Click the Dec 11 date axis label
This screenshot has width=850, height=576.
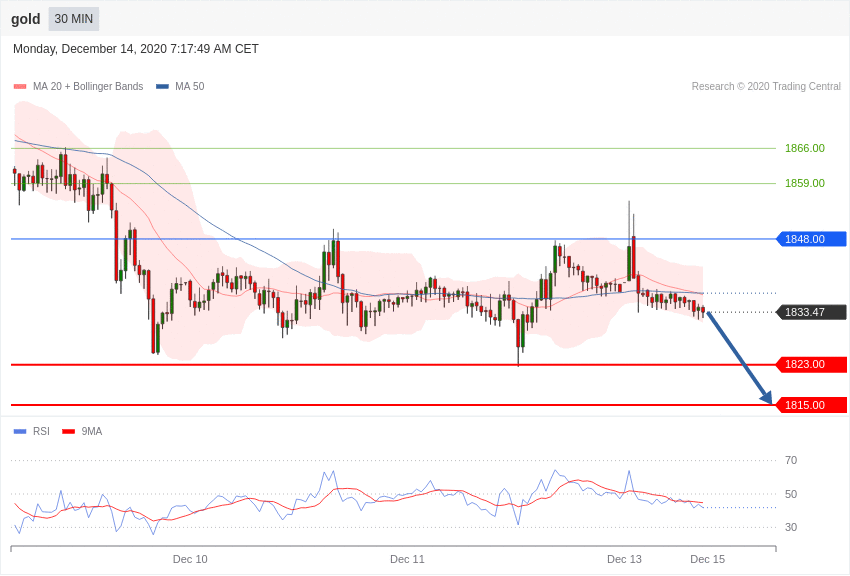pyautogui.click(x=407, y=559)
